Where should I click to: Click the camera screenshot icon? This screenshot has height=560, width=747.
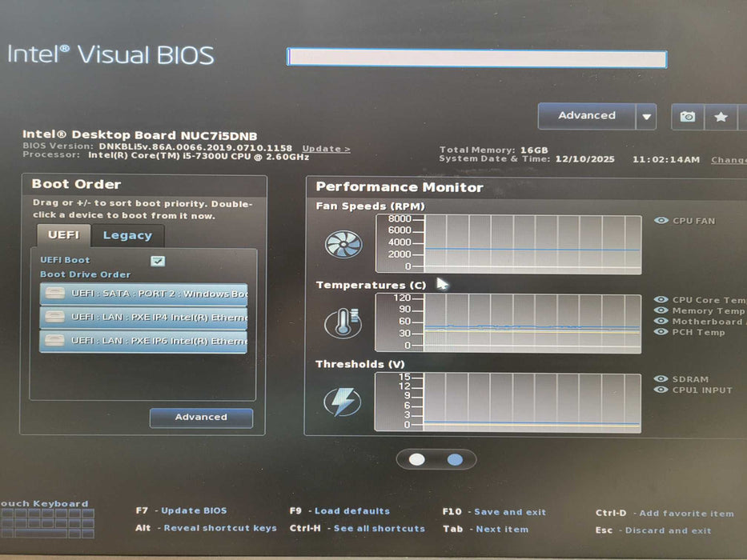tap(686, 117)
